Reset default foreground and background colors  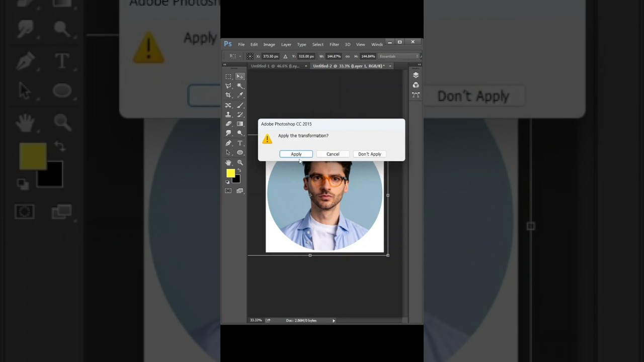click(x=228, y=182)
